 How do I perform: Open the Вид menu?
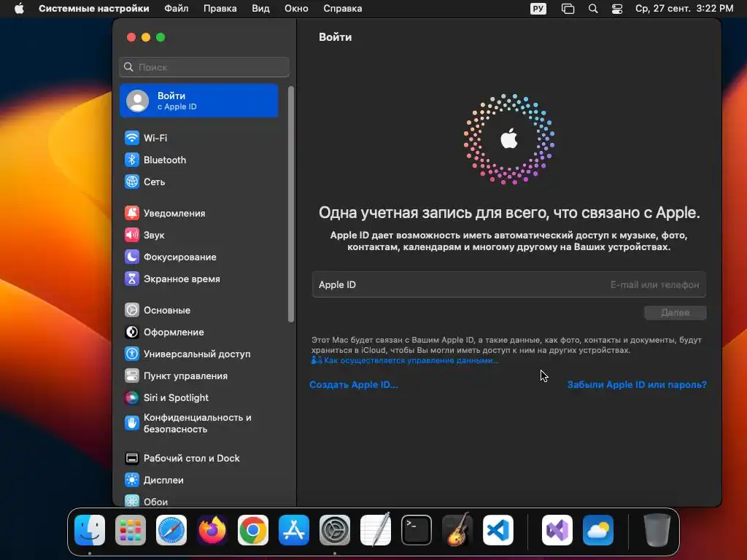pyautogui.click(x=260, y=9)
